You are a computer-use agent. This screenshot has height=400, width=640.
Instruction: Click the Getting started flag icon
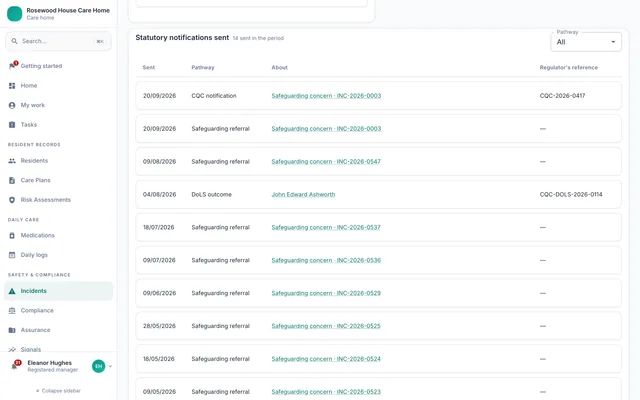[12, 66]
